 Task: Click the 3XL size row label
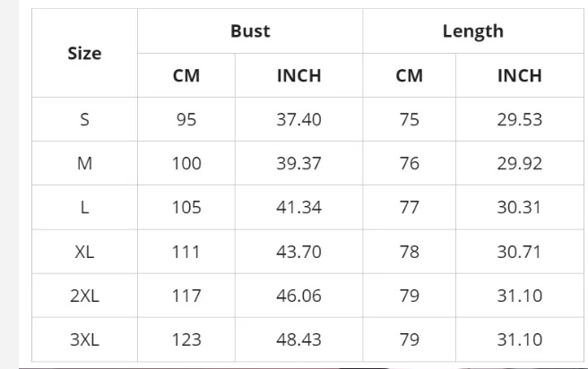pos(84,339)
